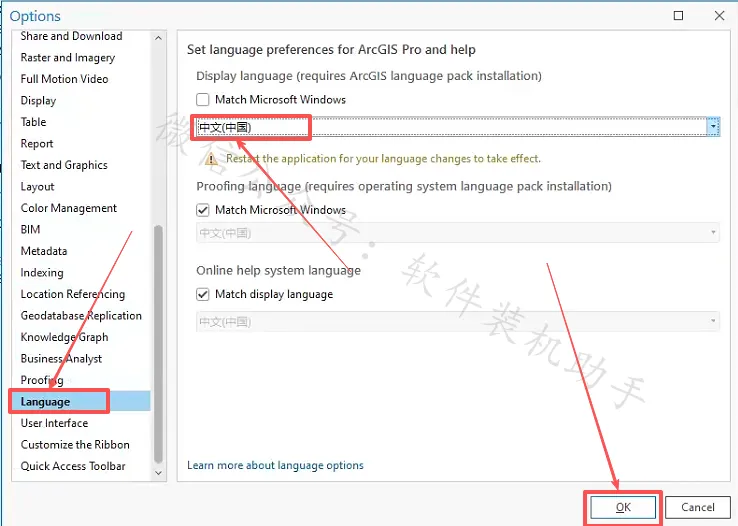Open display language dropdown arrow
Image resolution: width=738 pixels, height=526 pixels.
point(713,127)
